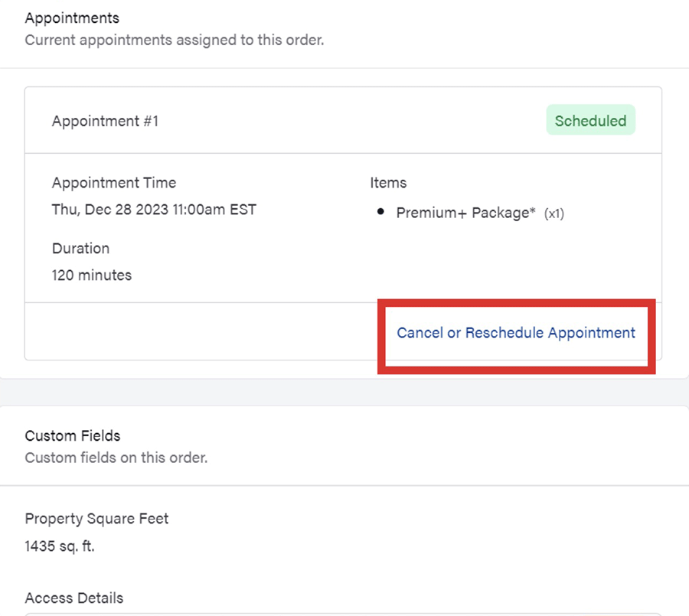Viewport: 689px width, 616px height.
Task: Click the green Scheduled status badge
Action: (x=590, y=121)
